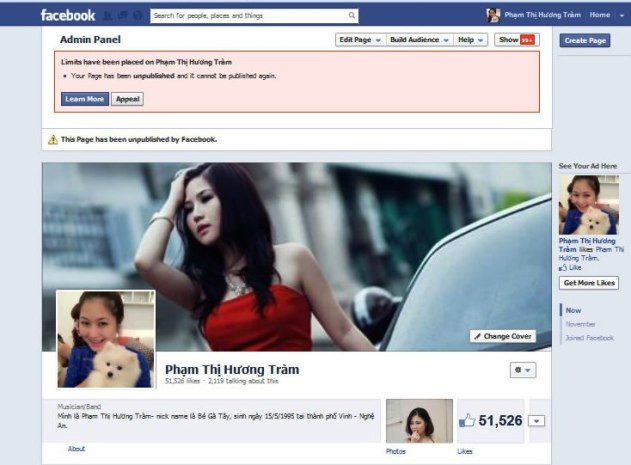Open Phạm Thị Hương Trầm profile in header
Image resolution: width=631 pixels, height=465 pixels.
[x=542, y=15]
